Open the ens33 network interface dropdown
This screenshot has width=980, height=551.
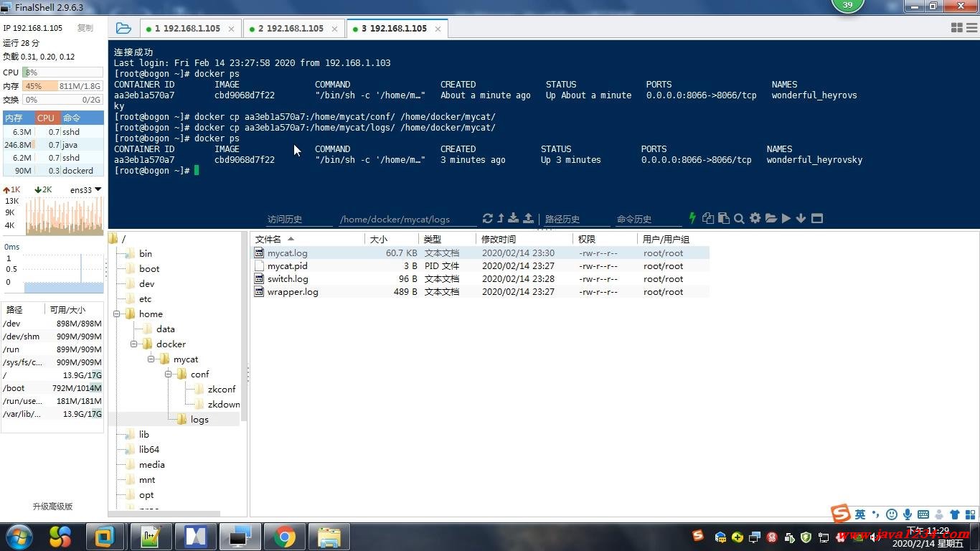[85, 190]
